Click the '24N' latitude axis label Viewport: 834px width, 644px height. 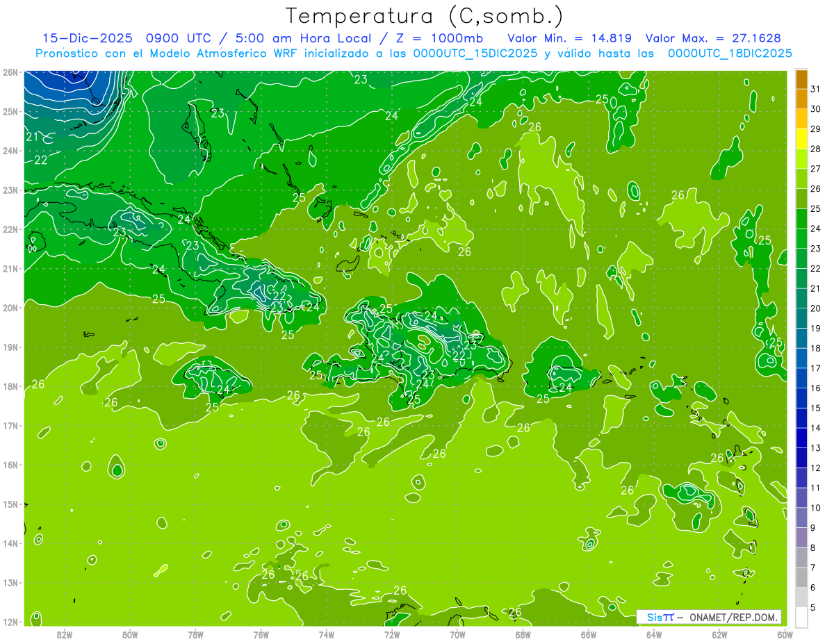coord(10,151)
